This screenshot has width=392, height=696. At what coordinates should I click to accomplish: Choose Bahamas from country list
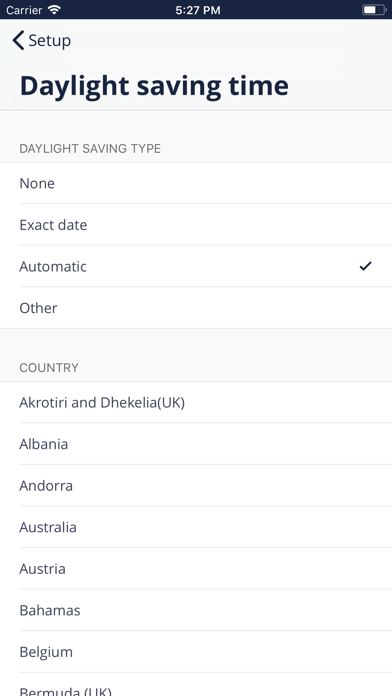point(196,610)
